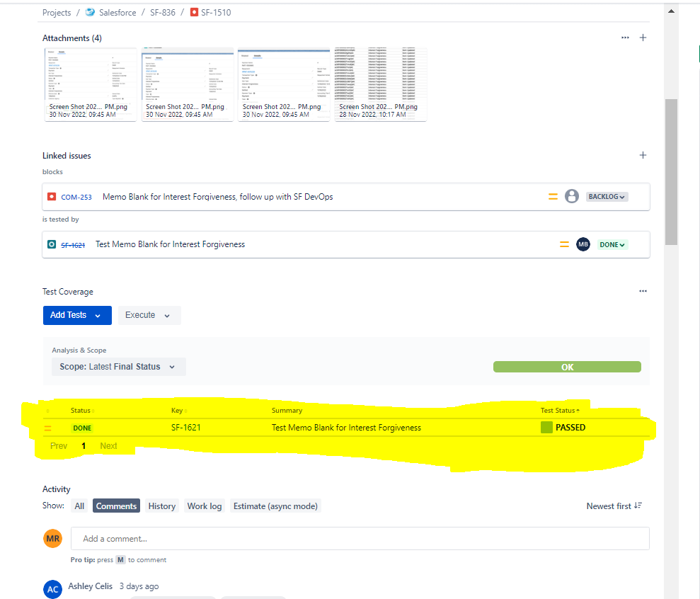Image resolution: width=700 pixels, height=599 pixels.
Task: Open the BACKLOG status dropdown on COM-253
Action: pyautogui.click(x=607, y=196)
